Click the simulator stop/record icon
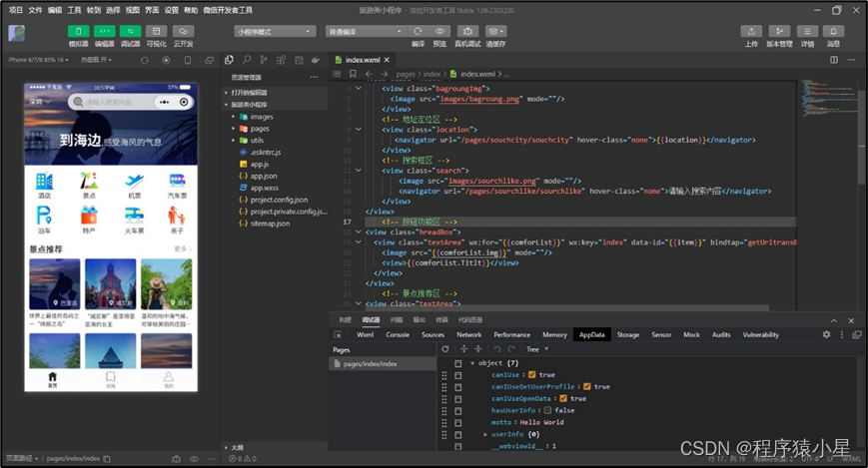868x468 pixels. point(166,60)
